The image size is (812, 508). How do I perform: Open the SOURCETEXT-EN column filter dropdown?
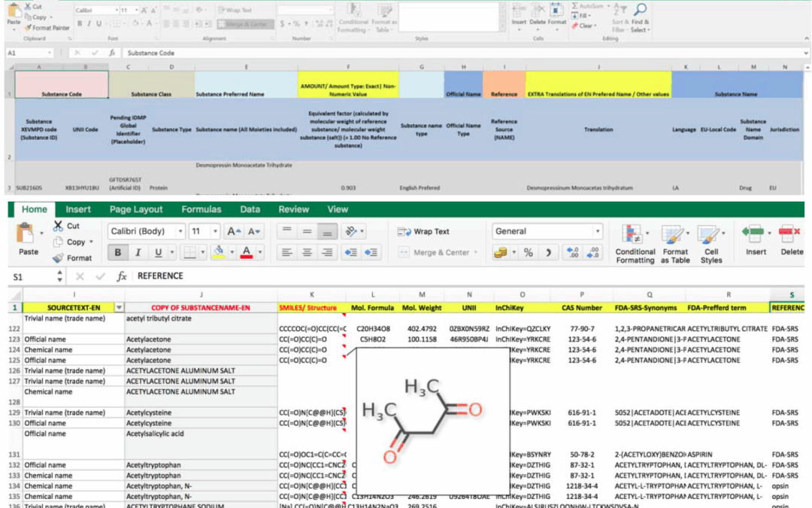[x=118, y=308]
